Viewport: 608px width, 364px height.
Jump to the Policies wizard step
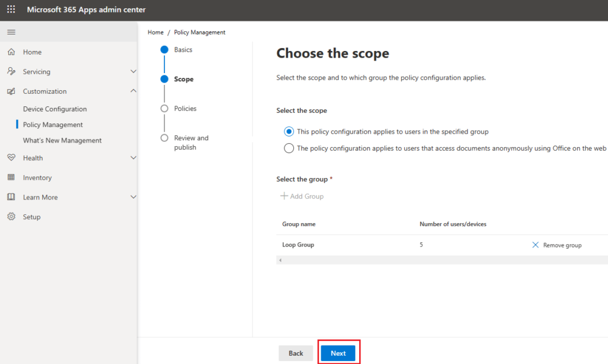185,109
